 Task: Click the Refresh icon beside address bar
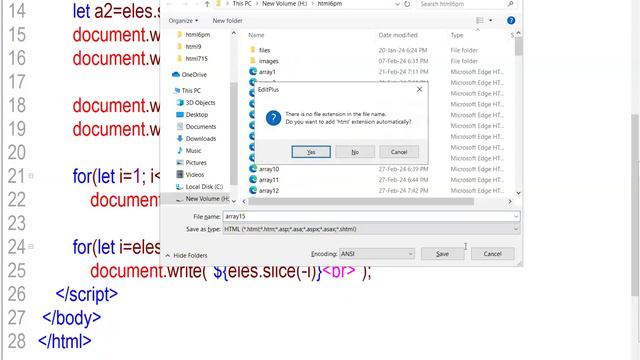407,4
